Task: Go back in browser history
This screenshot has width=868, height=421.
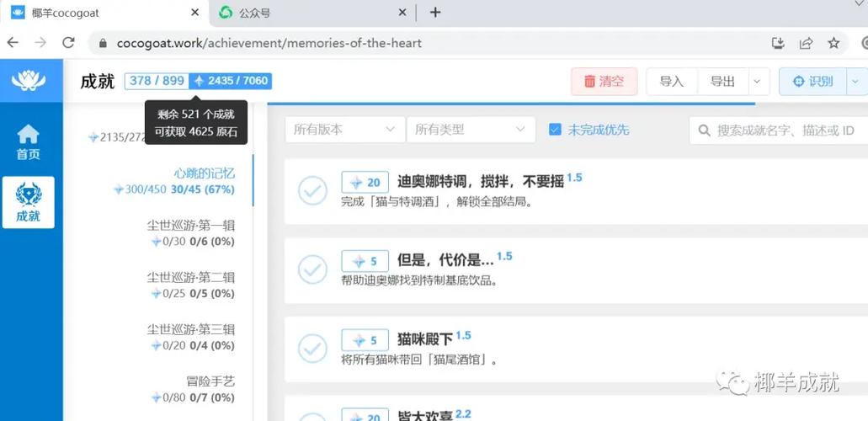Action: point(12,43)
